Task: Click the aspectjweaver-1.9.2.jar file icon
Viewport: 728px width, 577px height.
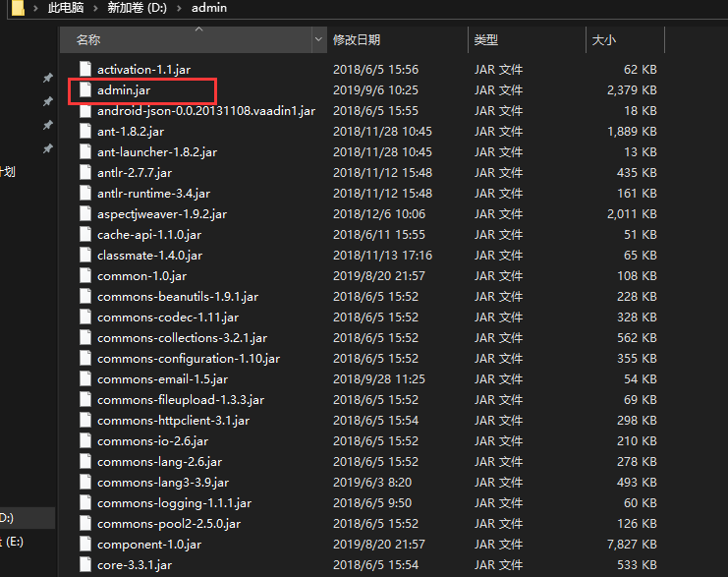Action: click(85, 213)
